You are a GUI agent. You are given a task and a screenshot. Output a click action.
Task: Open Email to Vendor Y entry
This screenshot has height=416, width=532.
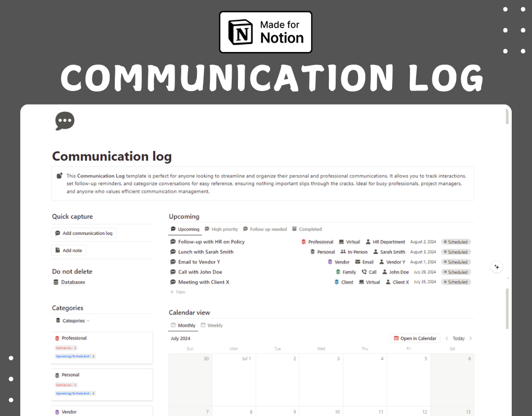click(199, 262)
